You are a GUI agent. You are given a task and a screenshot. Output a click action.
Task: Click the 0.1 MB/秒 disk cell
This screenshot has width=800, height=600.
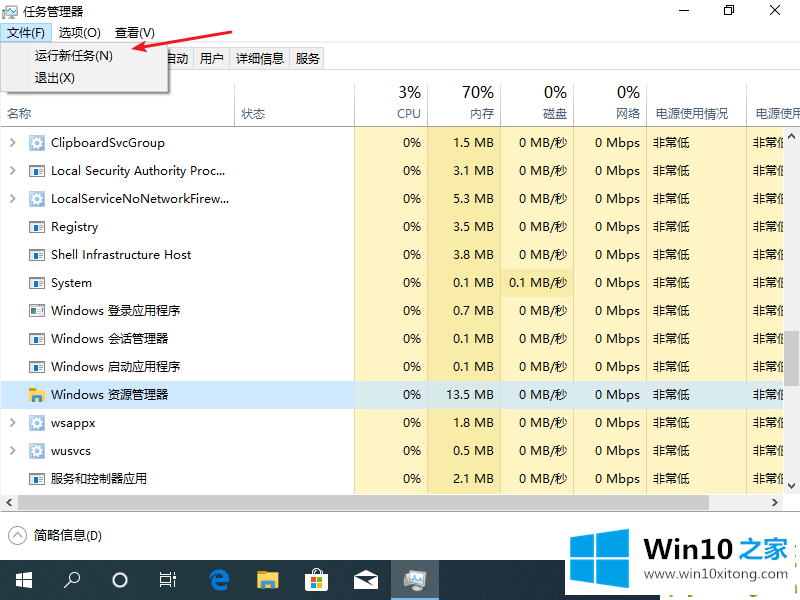point(537,283)
